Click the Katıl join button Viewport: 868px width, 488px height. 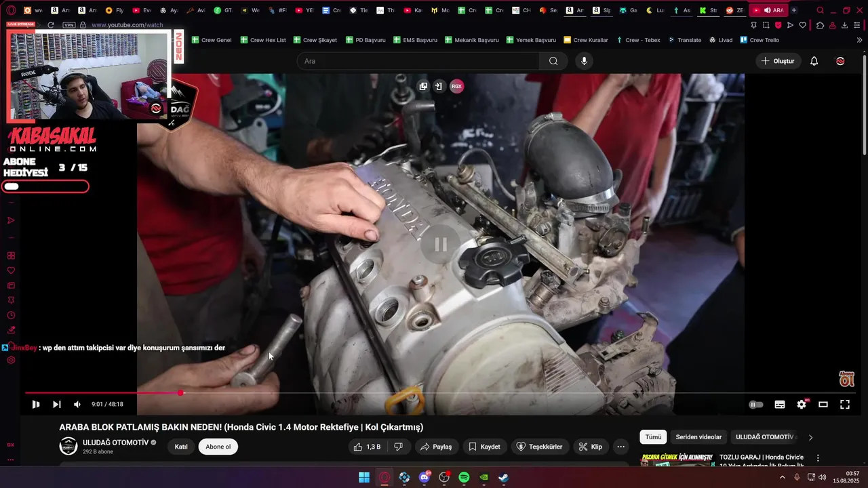(181, 447)
